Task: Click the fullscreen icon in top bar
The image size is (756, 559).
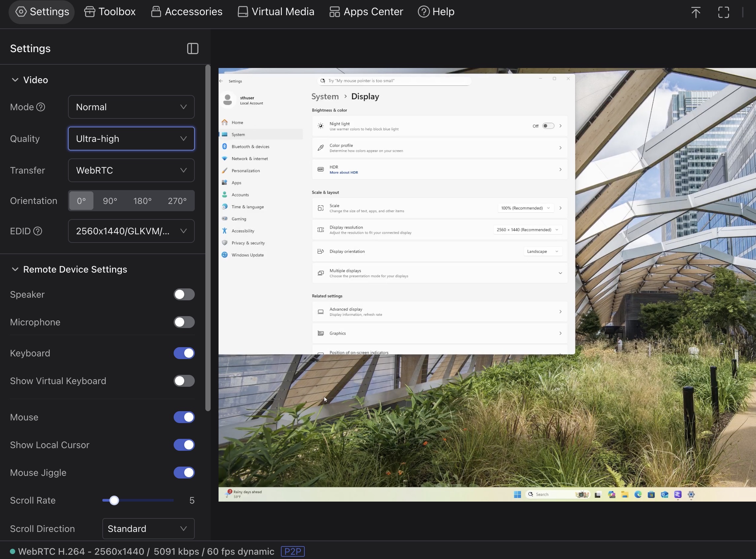Action: (x=724, y=12)
